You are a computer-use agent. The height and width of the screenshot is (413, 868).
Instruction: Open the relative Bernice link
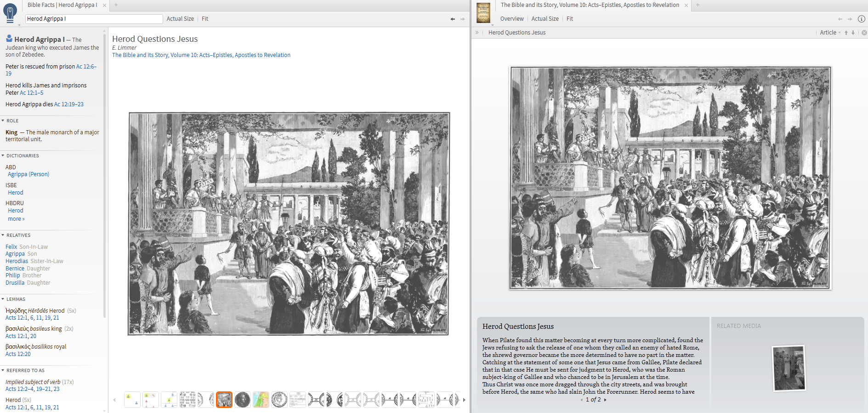(x=15, y=269)
